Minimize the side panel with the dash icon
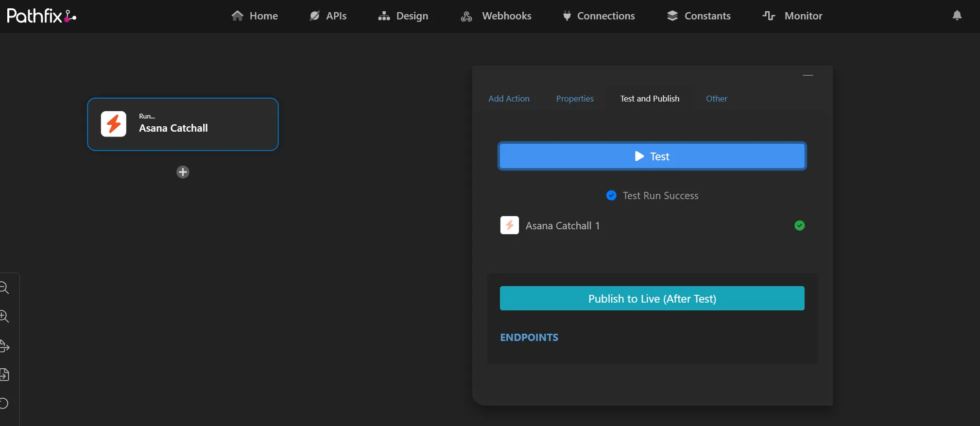This screenshot has width=980, height=426. (x=808, y=75)
